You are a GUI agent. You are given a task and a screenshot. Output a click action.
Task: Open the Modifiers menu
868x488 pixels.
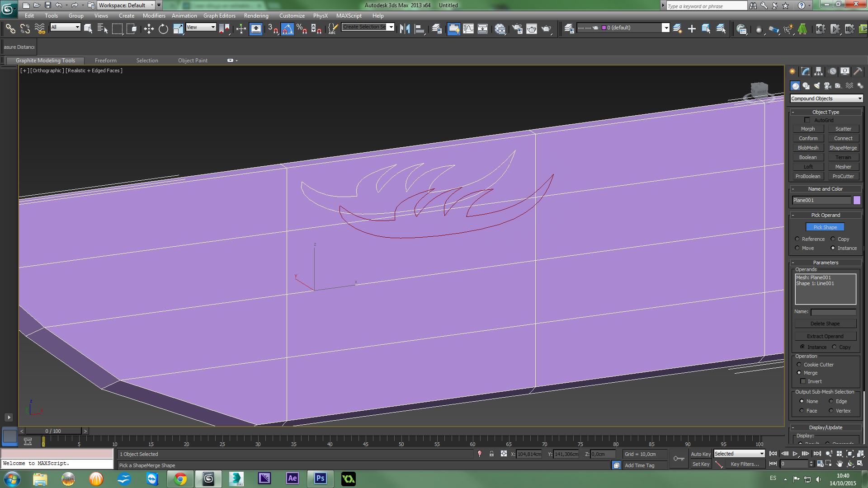(154, 16)
